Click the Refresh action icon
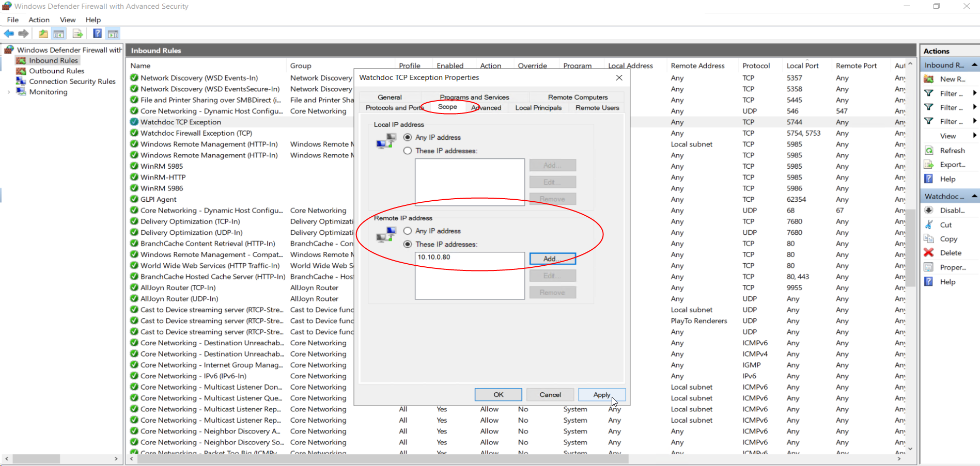 click(928, 150)
